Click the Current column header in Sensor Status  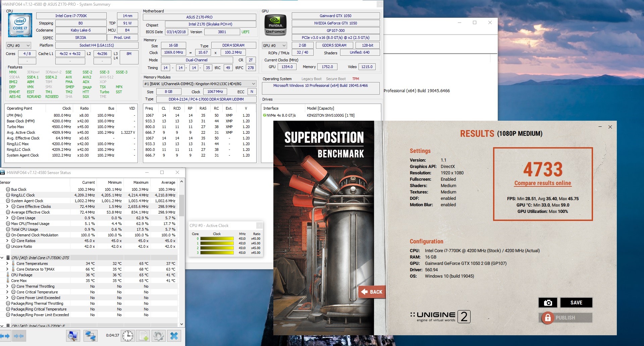tap(83, 182)
